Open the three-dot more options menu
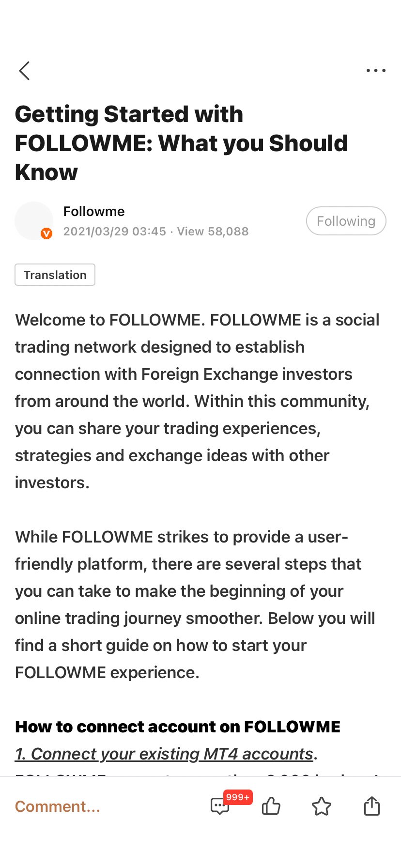Screen dimensions: 401x868 tap(376, 71)
